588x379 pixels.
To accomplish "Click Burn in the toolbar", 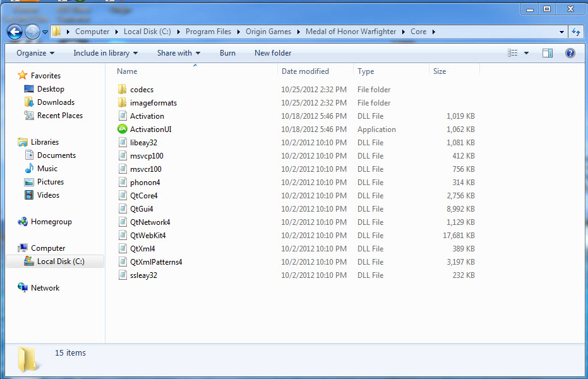I will [x=227, y=53].
